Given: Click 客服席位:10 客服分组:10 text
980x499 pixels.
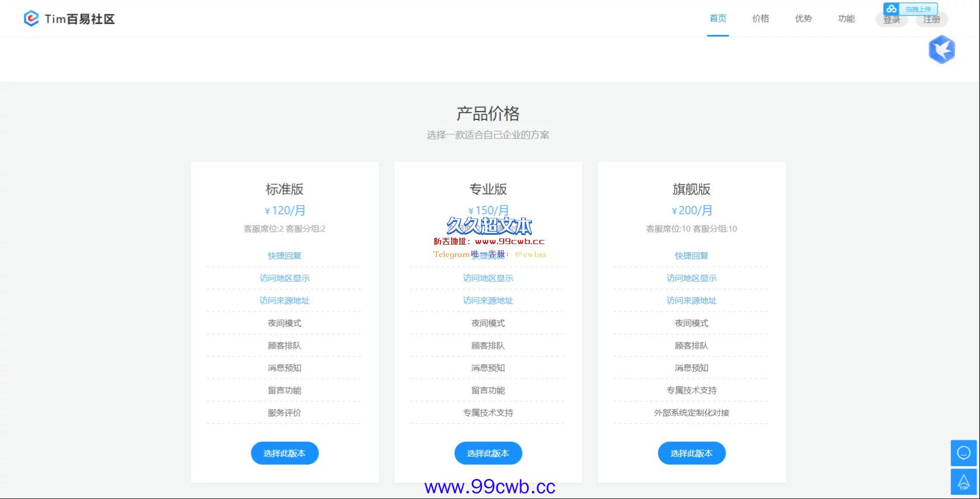Looking at the screenshot, I should (692, 229).
